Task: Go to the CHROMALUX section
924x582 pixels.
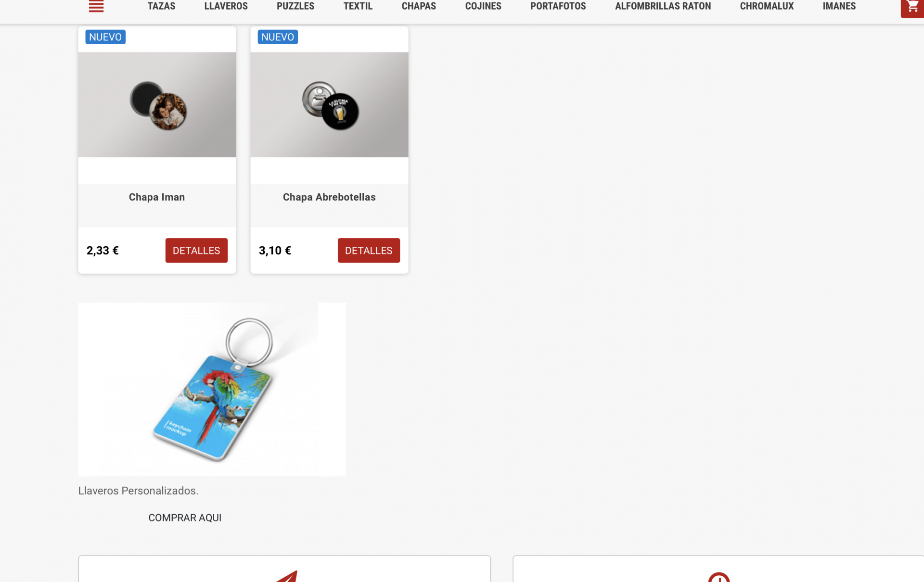Action: (x=767, y=6)
